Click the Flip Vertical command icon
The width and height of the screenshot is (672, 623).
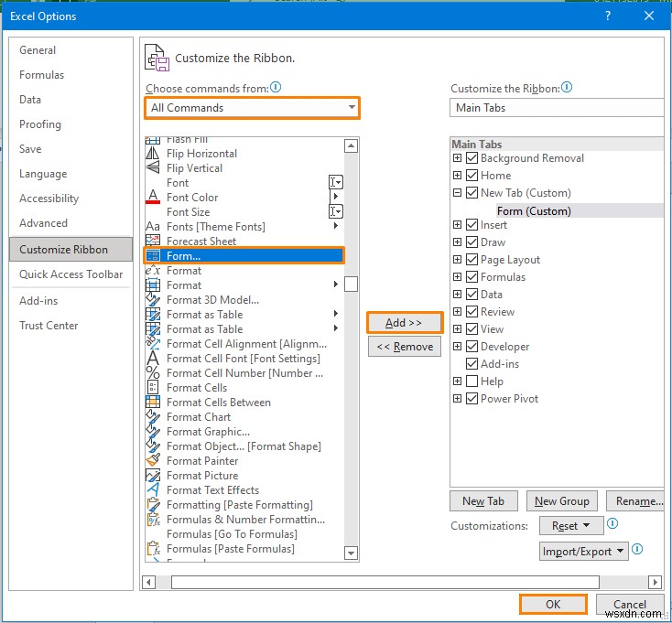click(x=153, y=167)
